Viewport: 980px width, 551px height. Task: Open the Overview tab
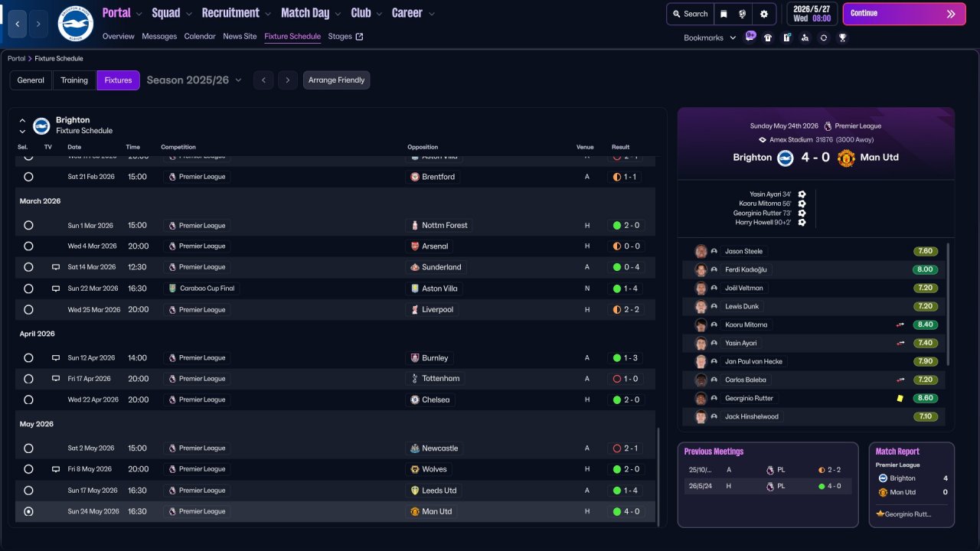118,36
